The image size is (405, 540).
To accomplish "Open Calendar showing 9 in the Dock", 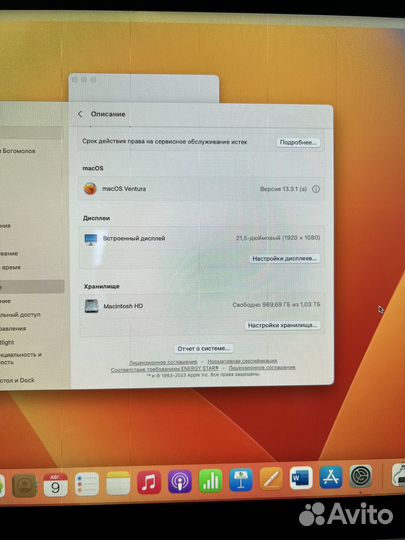I will 55,485.
